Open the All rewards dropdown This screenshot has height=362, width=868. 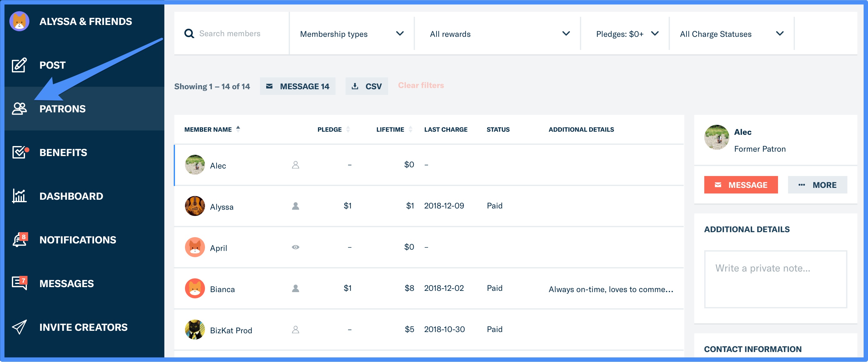[x=498, y=34]
